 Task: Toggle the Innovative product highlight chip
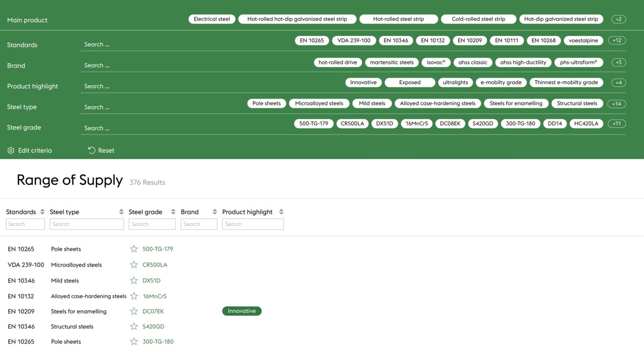[x=363, y=82]
